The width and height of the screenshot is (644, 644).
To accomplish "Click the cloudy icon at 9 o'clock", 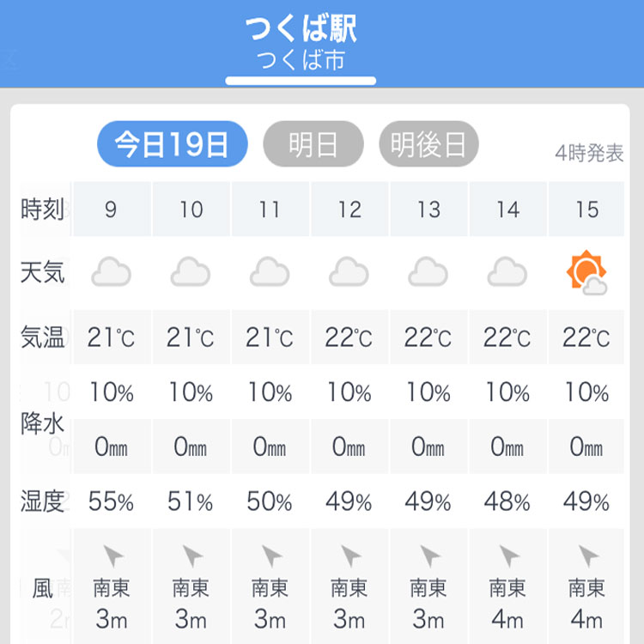I will 112,271.
